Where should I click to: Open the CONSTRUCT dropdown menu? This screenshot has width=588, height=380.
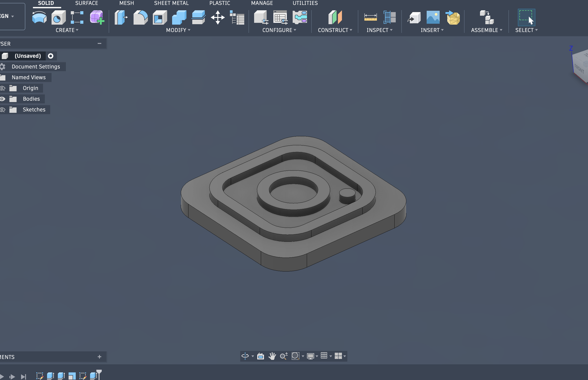[x=335, y=30]
